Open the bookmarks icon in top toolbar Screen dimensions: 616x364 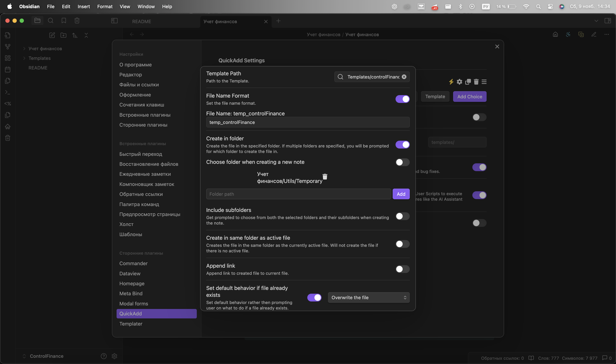(x=64, y=21)
